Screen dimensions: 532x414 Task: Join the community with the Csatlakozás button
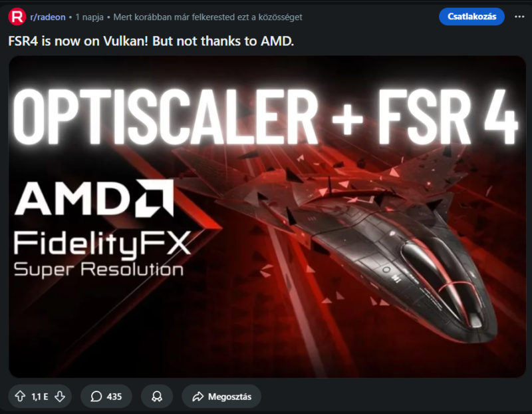coord(471,17)
